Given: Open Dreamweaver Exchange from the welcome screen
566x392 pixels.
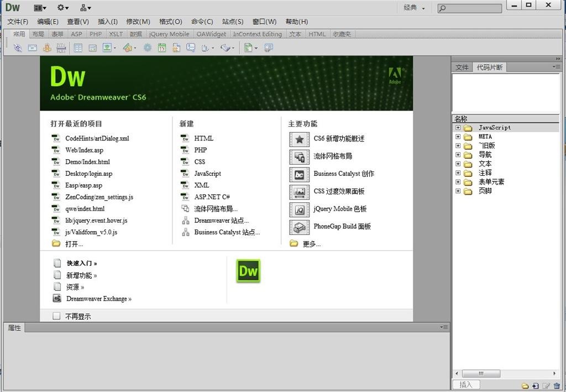Looking at the screenshot, I should coord(98,299).
